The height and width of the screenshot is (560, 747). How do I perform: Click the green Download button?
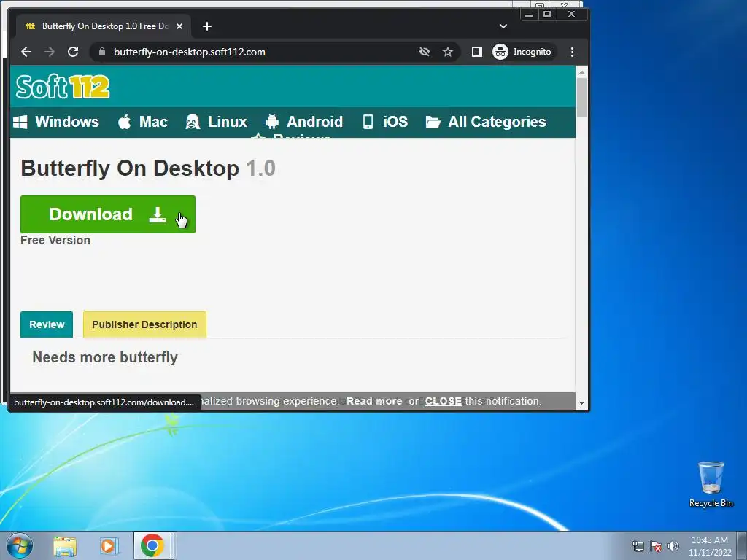108,214
